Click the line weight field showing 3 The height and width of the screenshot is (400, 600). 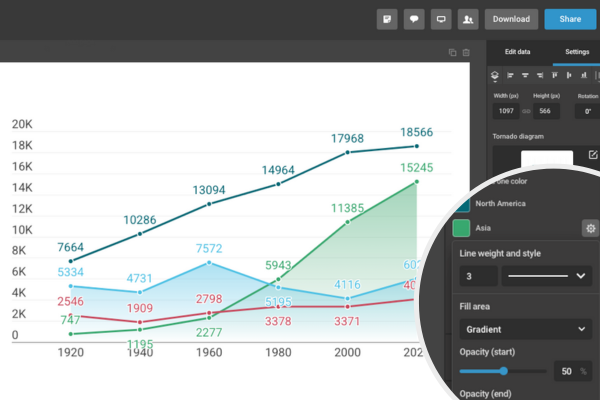(x=479, y=276)
